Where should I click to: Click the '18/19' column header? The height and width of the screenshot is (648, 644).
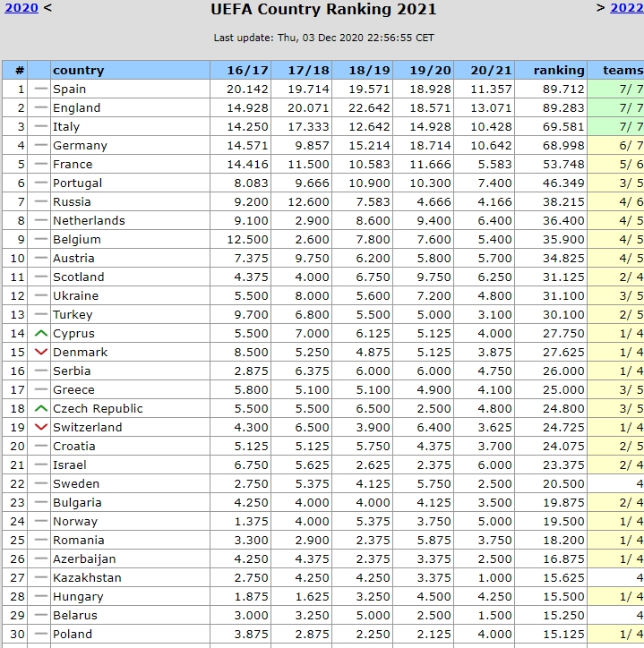(x=363, y=70)
